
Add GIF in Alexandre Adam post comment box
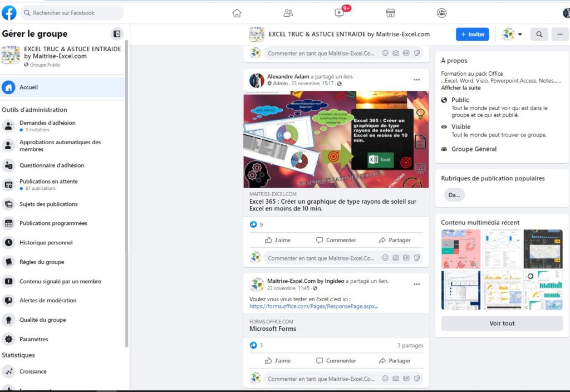tap(406, 258)
